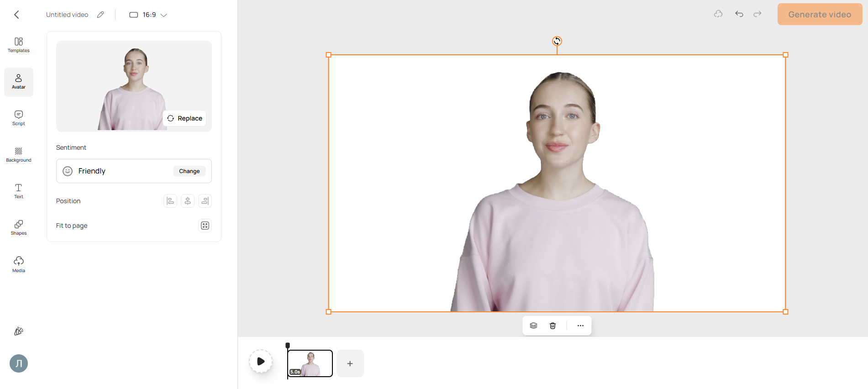Rename video using pencil icon
Viewport: 868px width, 389px height.
(x=100, y=15)
